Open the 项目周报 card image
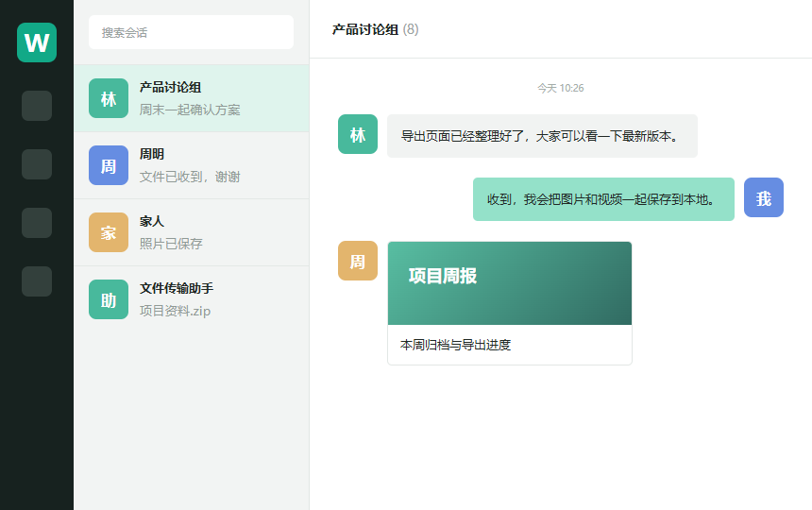The height and width of the screenshot is (510, 812). pos(510,283)
